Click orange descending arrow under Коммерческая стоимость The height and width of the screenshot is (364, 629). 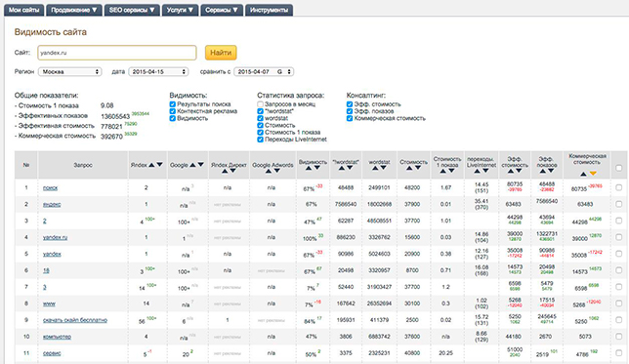[x=593, y=174]
